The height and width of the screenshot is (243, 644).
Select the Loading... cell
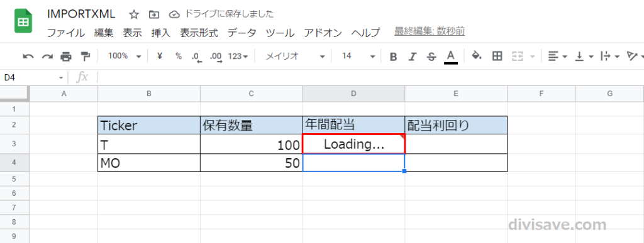tap(353, 144)
